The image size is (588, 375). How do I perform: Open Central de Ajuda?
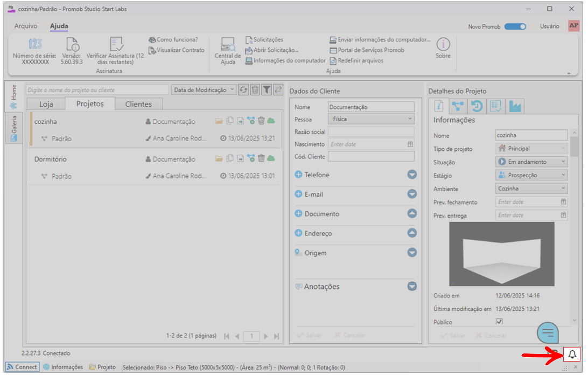click(228, 51)
